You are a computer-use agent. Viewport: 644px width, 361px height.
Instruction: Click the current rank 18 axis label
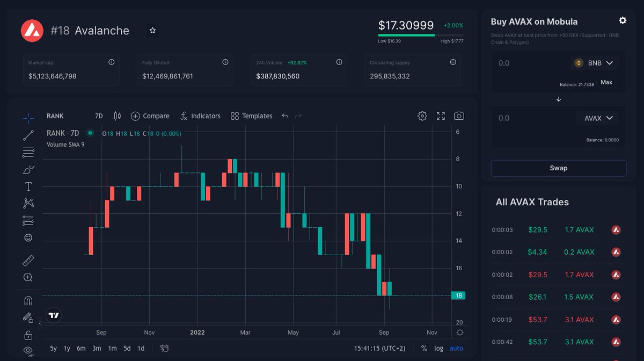coord(458,295)
